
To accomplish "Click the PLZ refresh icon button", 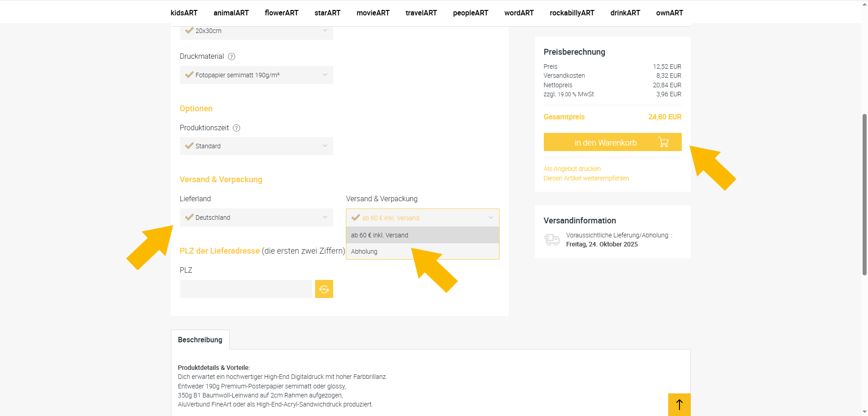I will (324, 289).
